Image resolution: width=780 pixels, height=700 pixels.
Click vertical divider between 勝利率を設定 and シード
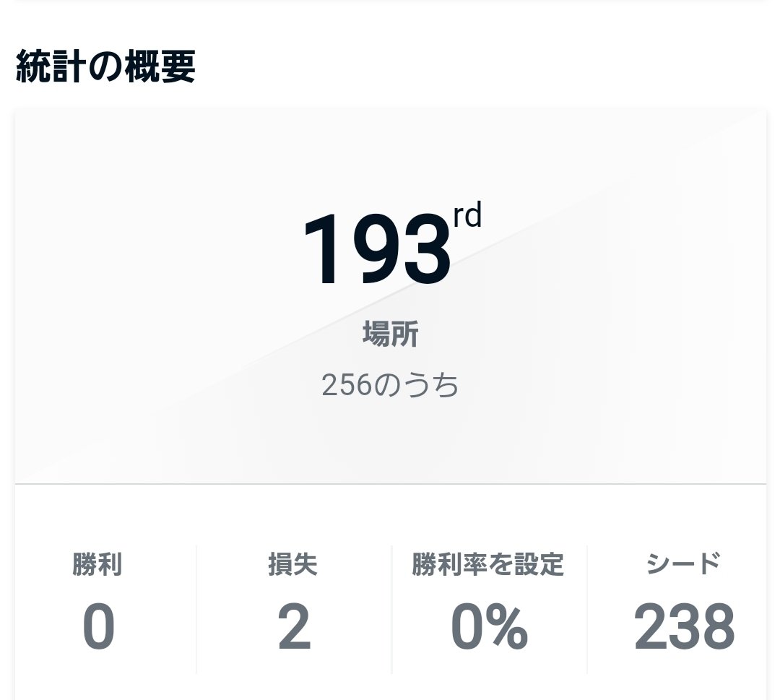click(x=586, y=609)
